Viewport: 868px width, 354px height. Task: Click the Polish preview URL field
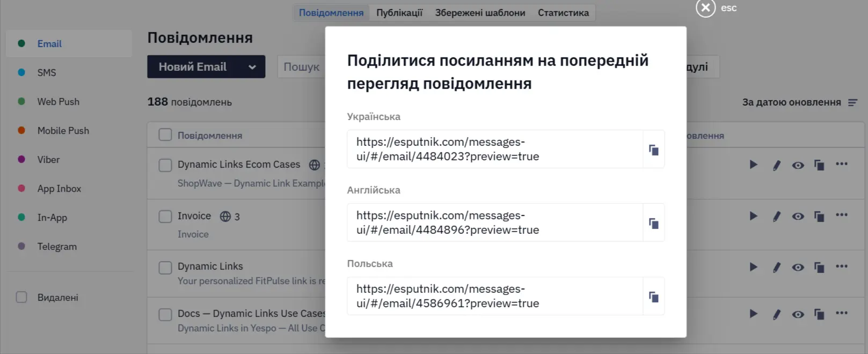495,296
